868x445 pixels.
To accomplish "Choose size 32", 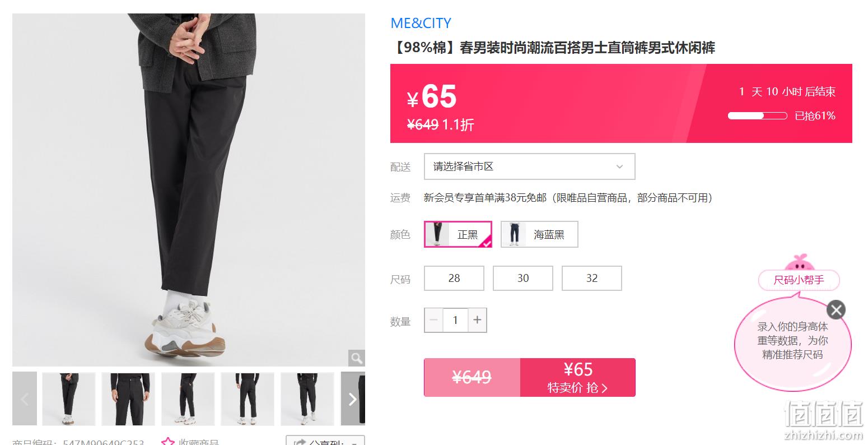I will click(x=592, y=278).
